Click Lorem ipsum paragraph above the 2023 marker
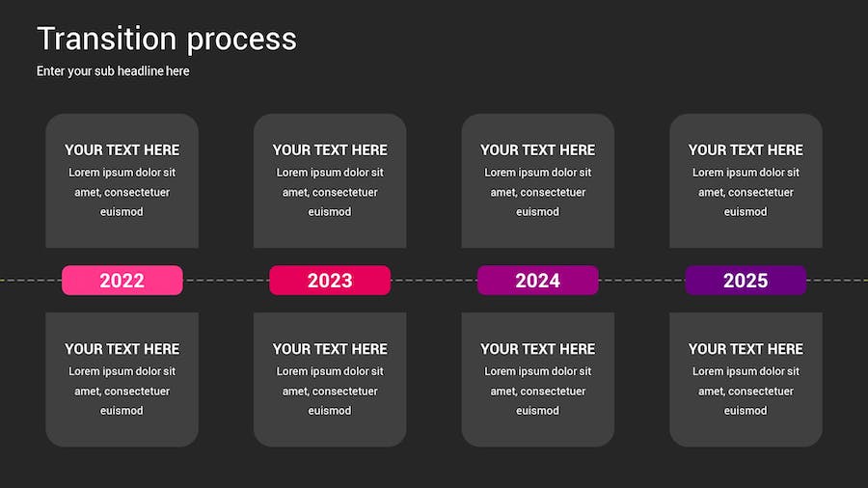Image resolution: width=868 pixels, height=488 pixels. click(x=330, y=192)
